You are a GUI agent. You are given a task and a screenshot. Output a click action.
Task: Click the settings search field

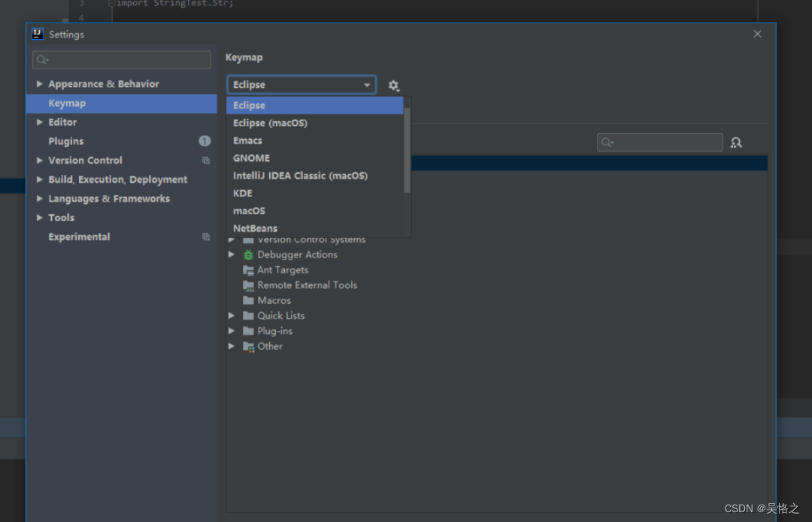(x=122, y=60)
